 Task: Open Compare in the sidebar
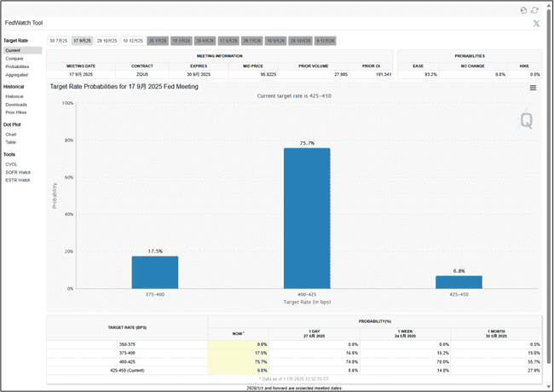[x=14, y=59]
